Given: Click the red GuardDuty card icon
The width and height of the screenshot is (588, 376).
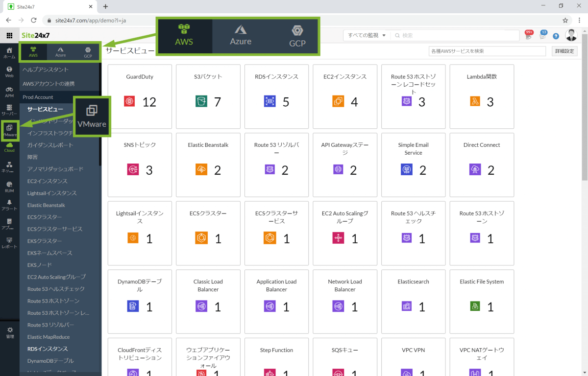Looking at the screenshot, I should click(129, 101).
